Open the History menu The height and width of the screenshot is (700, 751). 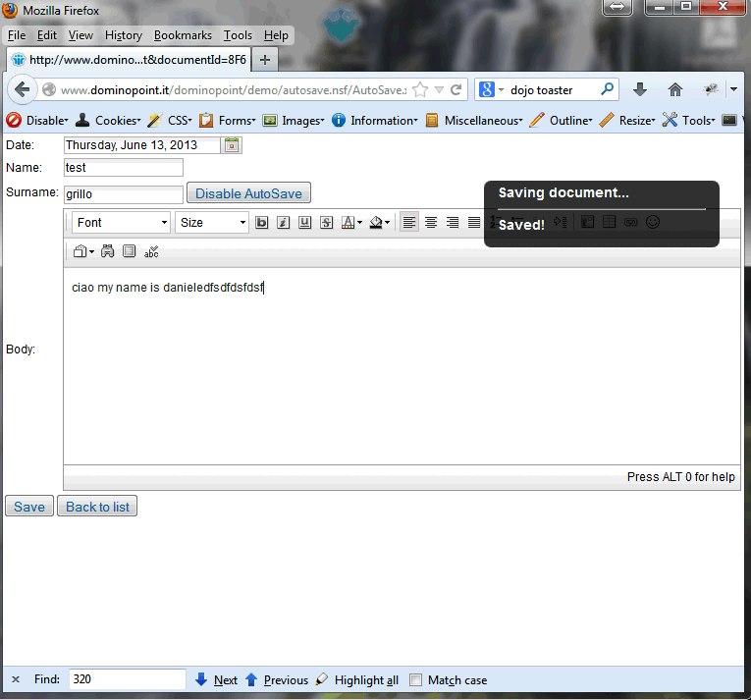(x=124, y=35)
